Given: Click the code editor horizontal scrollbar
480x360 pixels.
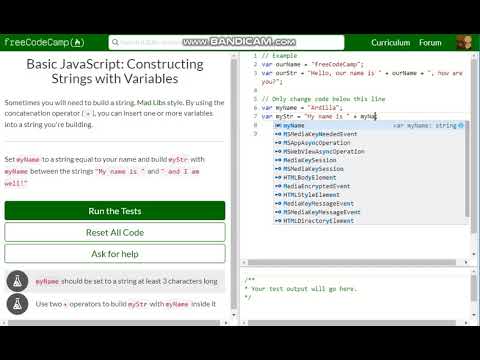Looking at the screenshot, I should point(352,262).
